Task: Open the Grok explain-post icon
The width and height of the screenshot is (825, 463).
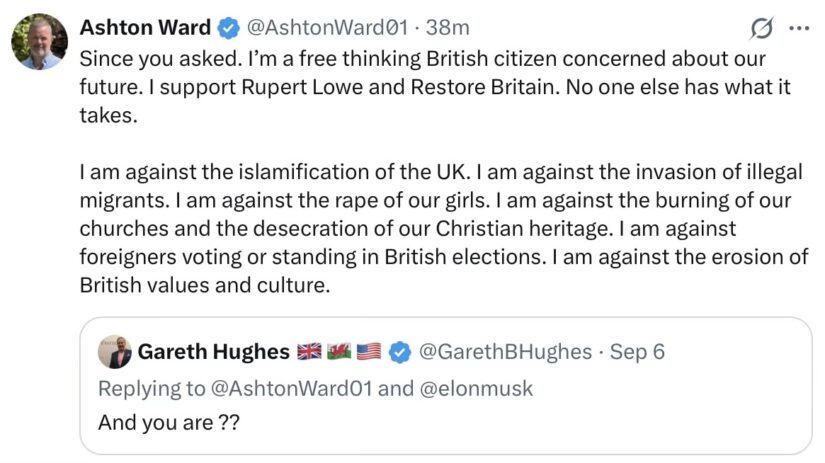Action: (x=761, y=28)
